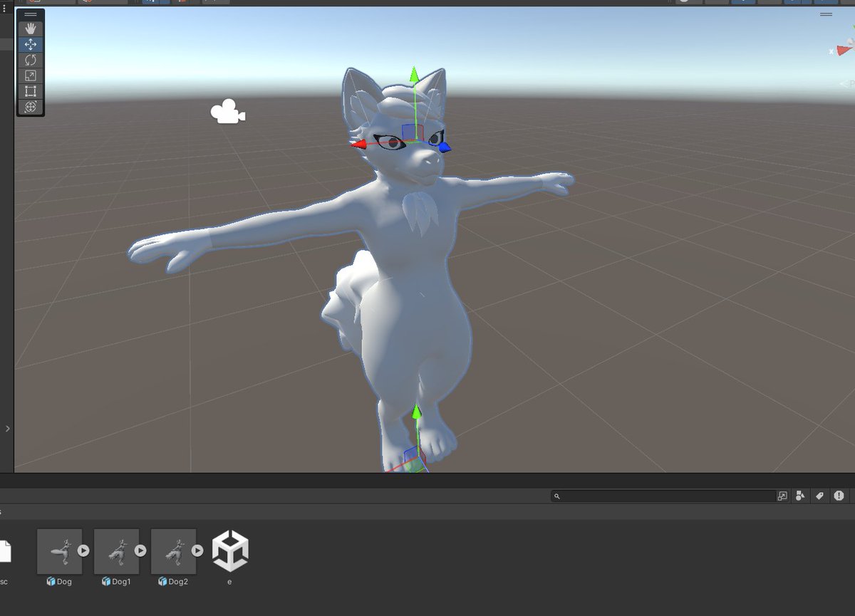Click the Project panel search field
This screenshot has width=855, height=616.
663,496
